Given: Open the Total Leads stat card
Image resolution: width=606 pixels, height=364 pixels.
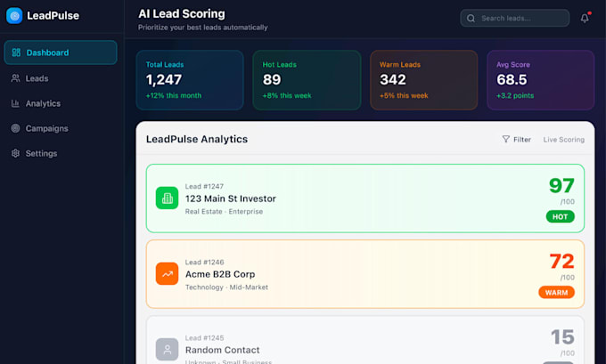Looking at the screenshot, I should [x=190, y=80].
